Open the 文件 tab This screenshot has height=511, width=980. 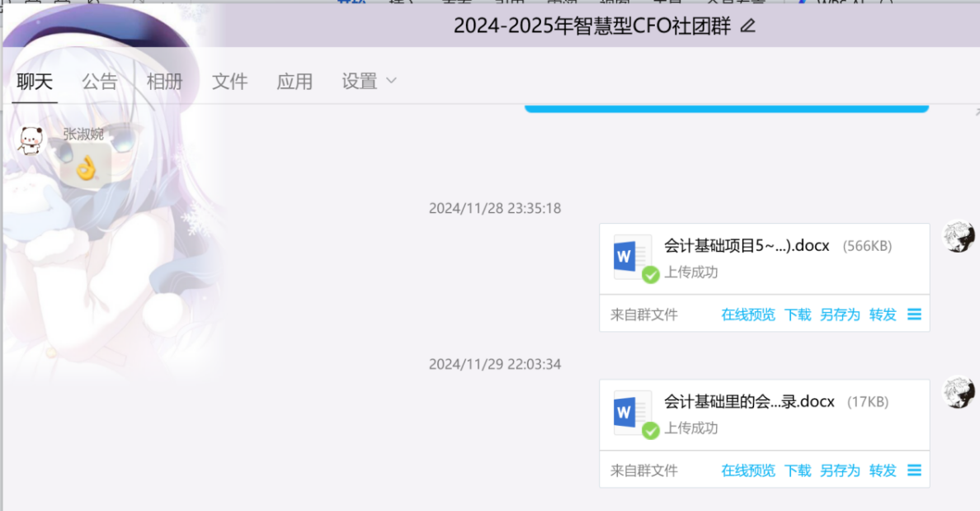pyautogui.click(x=229, y=82)
